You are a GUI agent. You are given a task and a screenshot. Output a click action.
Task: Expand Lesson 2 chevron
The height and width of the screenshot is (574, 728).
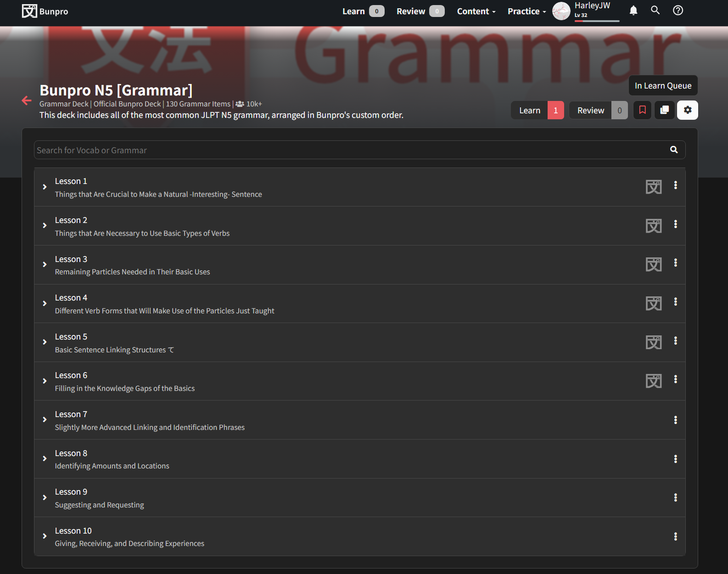(45, 226)
